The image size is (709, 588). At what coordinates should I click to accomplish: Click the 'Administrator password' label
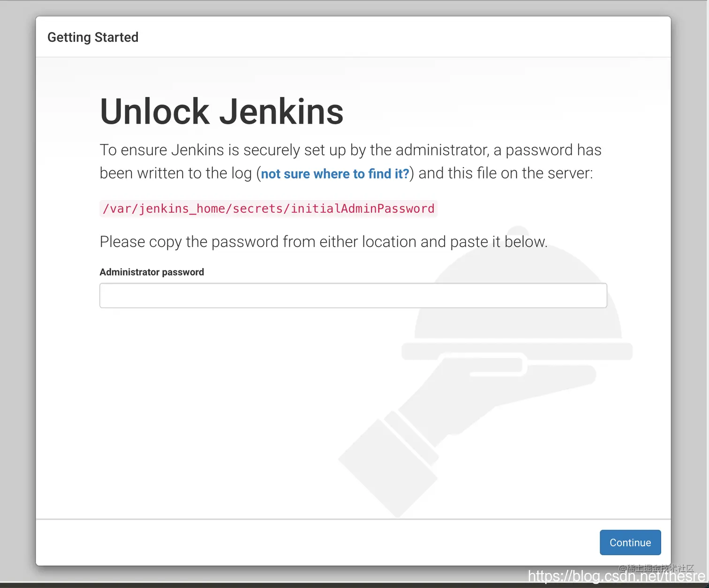[x=152, y=272]
